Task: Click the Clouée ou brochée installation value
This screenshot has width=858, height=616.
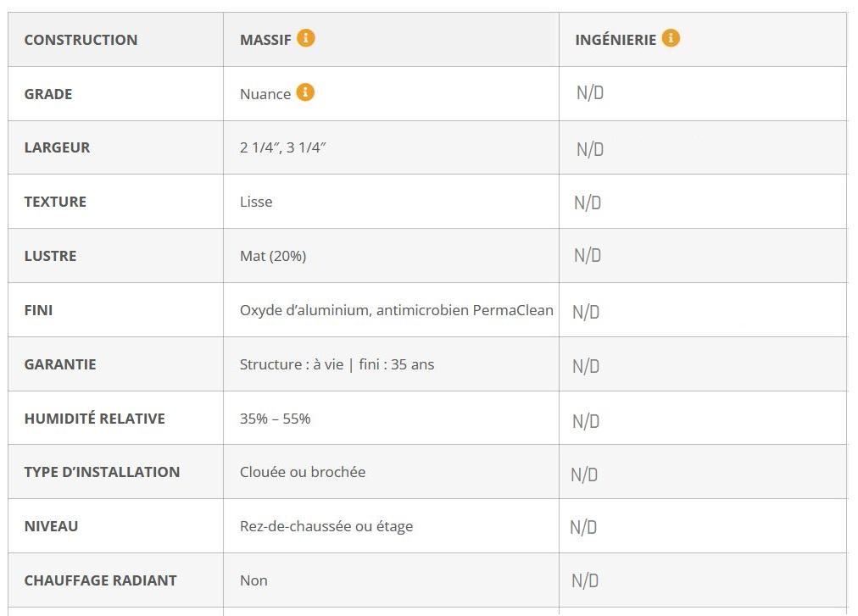Action: (x=303, y=472)
